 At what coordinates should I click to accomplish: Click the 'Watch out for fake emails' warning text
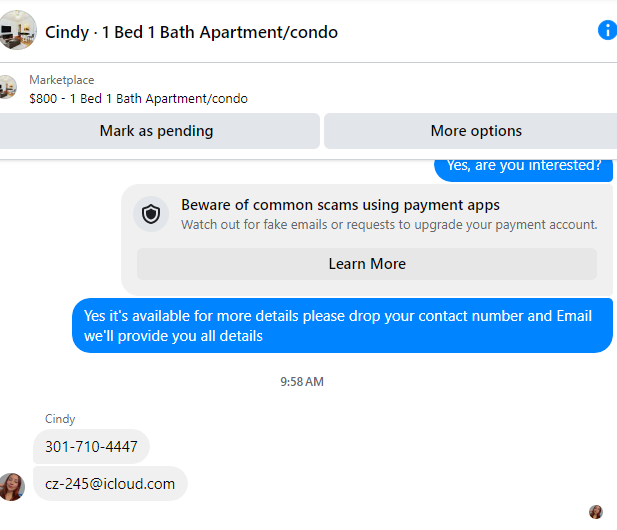pos(388,225)
